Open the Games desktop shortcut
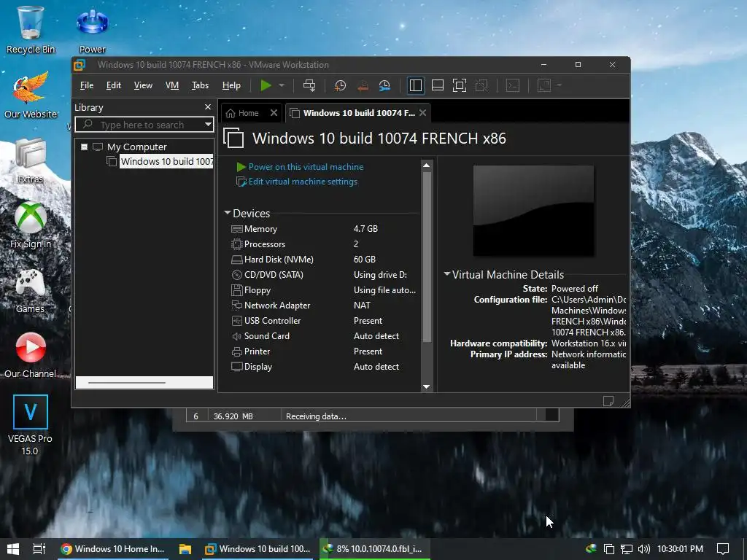Screen dimensions: 747x560 tap(31, 290)
